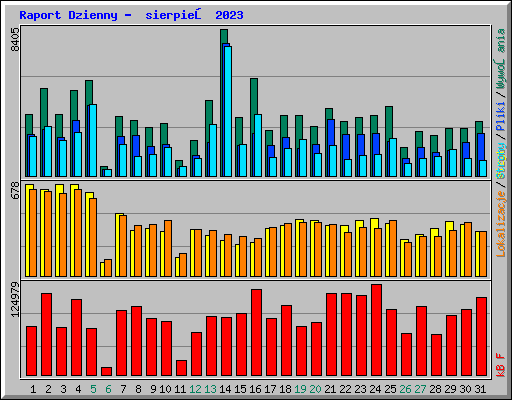
Task: Click the y-axis value 124979
Action: [15, 299]
